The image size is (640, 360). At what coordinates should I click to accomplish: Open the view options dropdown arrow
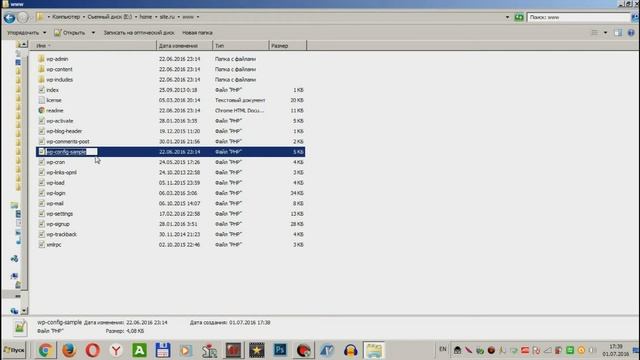click(605, 33)
